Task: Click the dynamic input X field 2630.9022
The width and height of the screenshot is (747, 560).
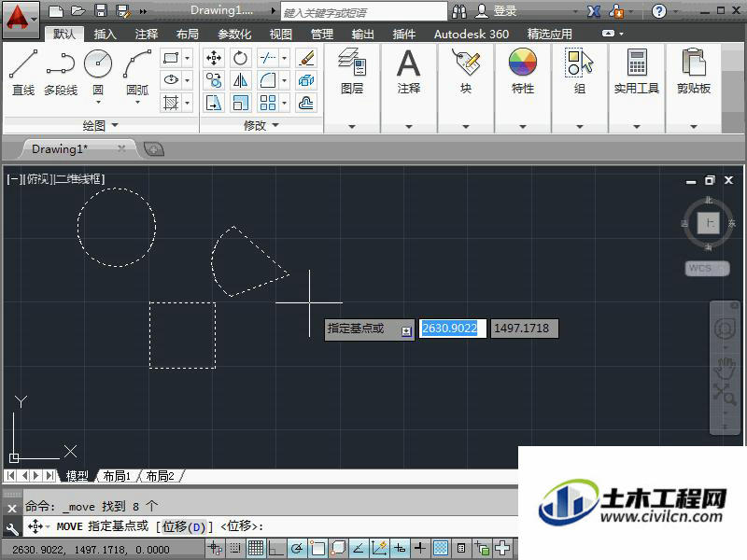Action: click(x=453, y=329)
